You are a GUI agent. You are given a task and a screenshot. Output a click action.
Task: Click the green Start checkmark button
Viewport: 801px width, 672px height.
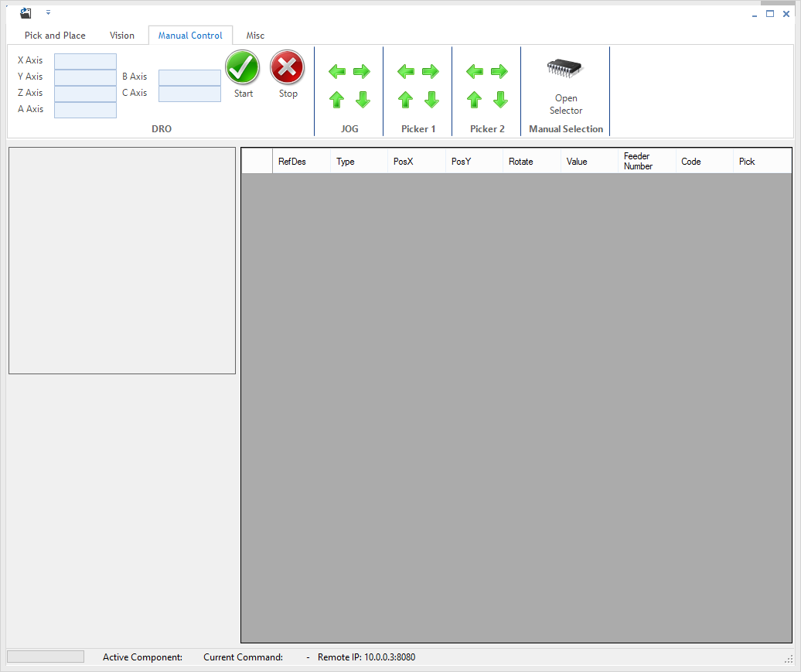(243, 70)
